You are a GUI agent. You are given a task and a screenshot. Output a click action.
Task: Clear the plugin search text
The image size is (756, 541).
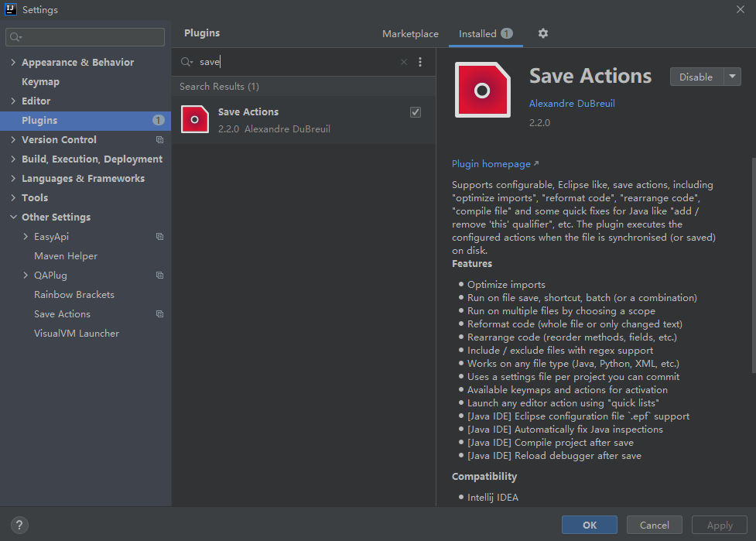point(404,62)
